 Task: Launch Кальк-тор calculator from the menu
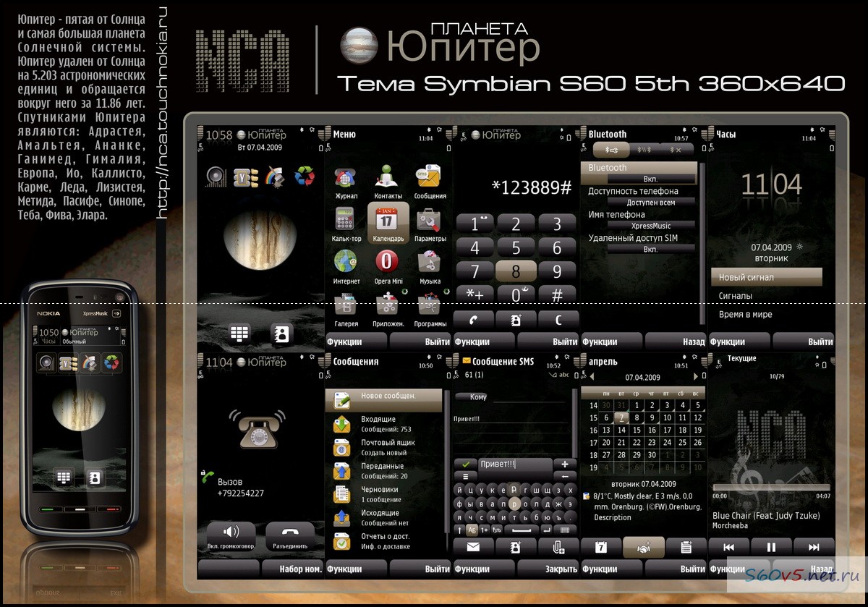pyautogui.click(x=346, y=220)
